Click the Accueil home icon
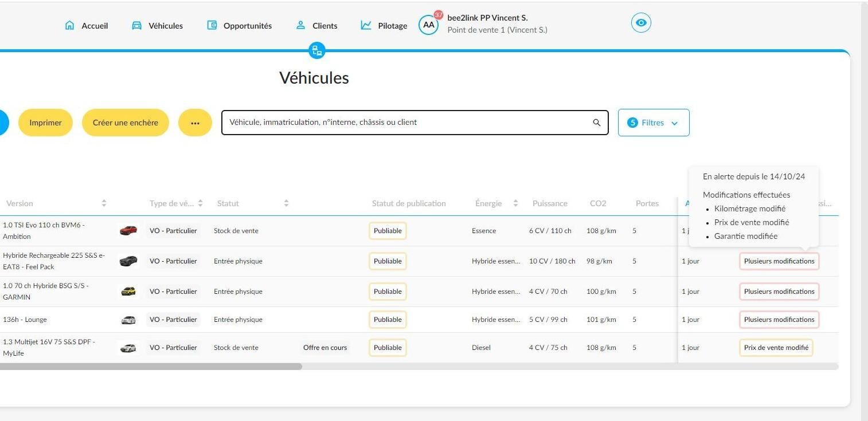 click(x=70, y=25)
